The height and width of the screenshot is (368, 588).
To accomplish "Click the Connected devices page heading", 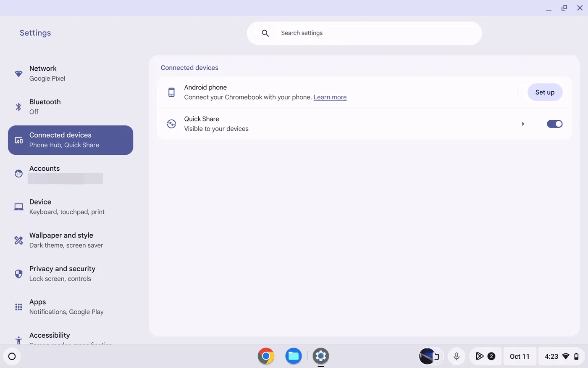I will point(189,68).
